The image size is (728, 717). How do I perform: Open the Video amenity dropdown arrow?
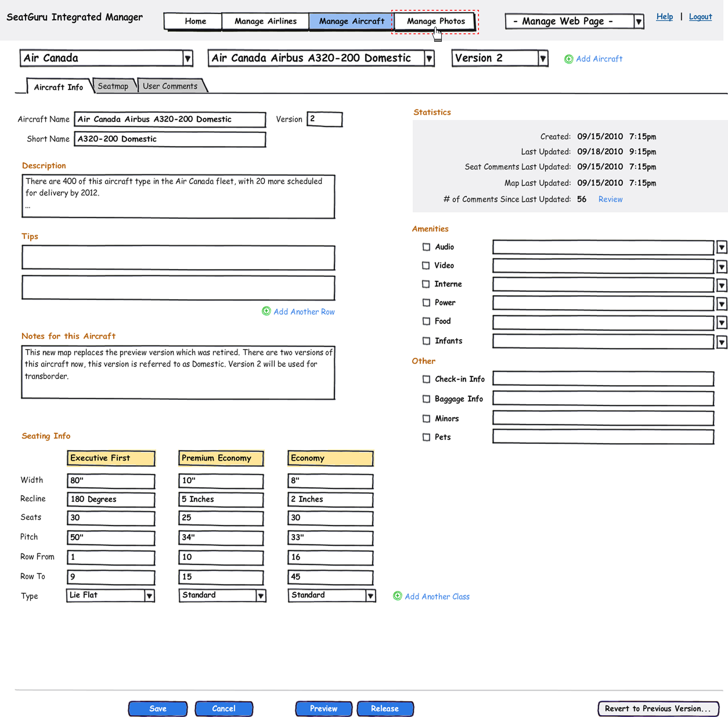721,267
